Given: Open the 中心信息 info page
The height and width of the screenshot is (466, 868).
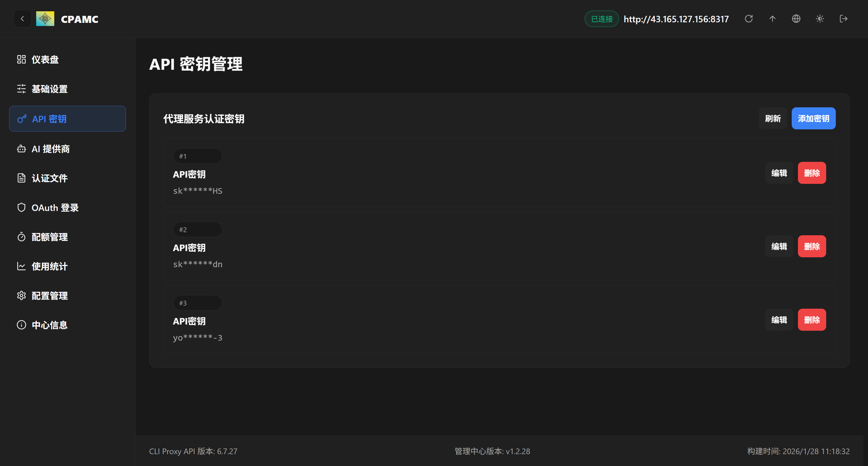Looking at the screenshot, I should [x=49, y=325].
